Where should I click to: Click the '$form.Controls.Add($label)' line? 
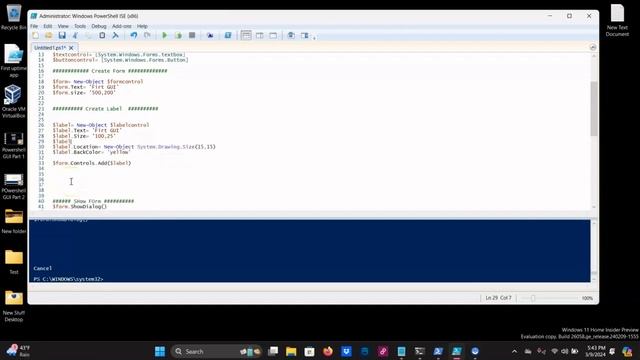(92, 163)
